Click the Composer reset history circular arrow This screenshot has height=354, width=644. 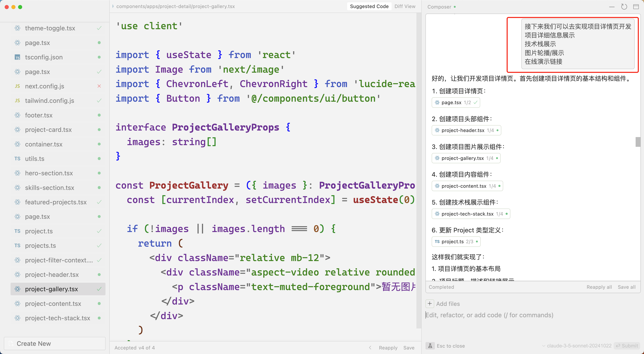click(624, 7)
